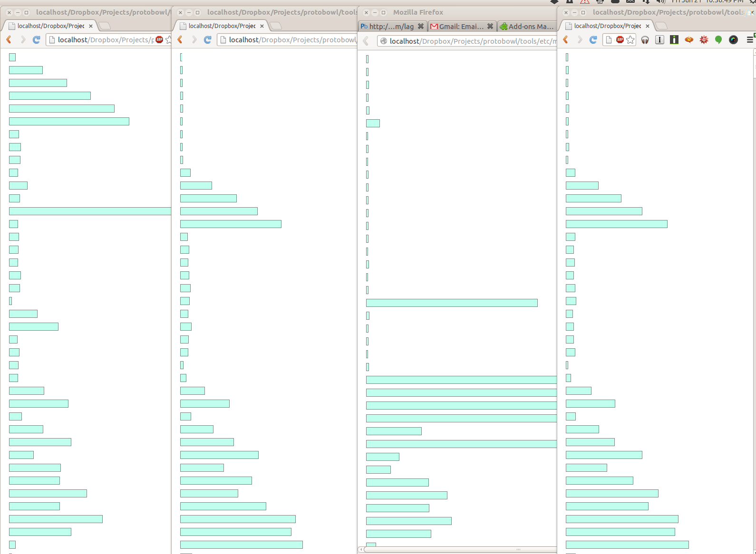Click forward arrow in rightmost Chrome window
This screenshot has width=756, height=554.
(580, 40)
